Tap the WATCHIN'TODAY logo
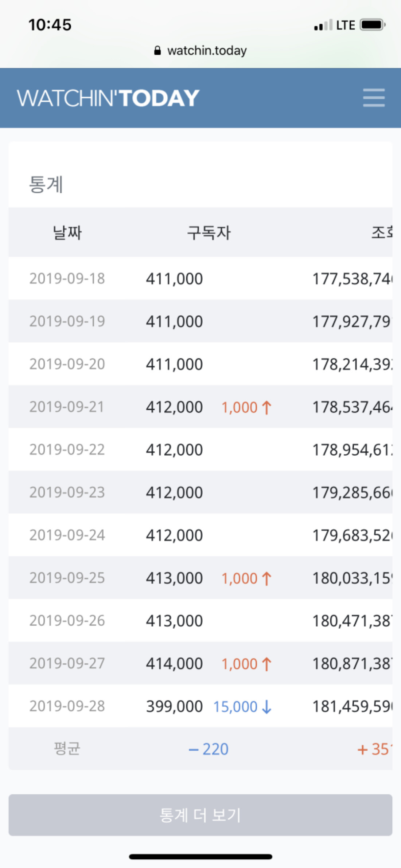The width and height of the screenshot is (401, 868). (x=108, y=98)
